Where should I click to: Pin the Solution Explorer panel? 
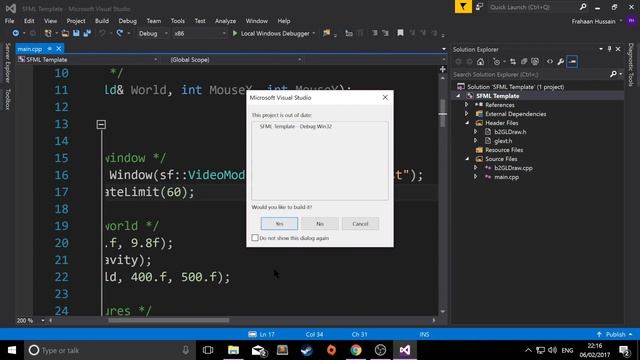click(609, 49)
